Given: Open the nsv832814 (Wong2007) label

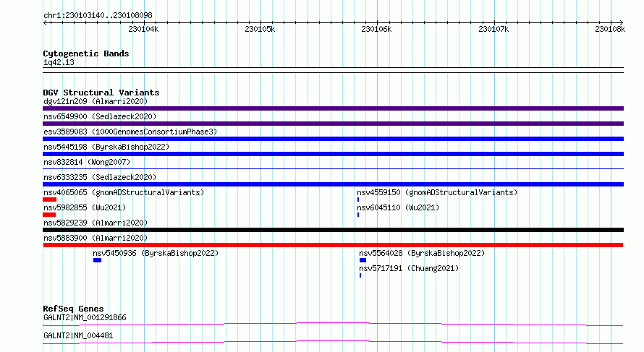Looking at the screenshot, I should point(87,162).
